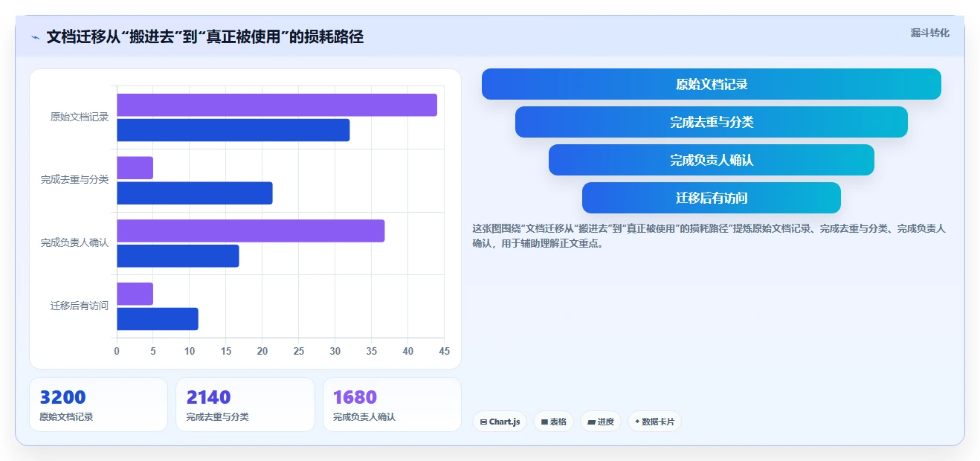Select the 迁移后有访问 funnel stage
Screen dimensions: 980x461
(712, 198)
